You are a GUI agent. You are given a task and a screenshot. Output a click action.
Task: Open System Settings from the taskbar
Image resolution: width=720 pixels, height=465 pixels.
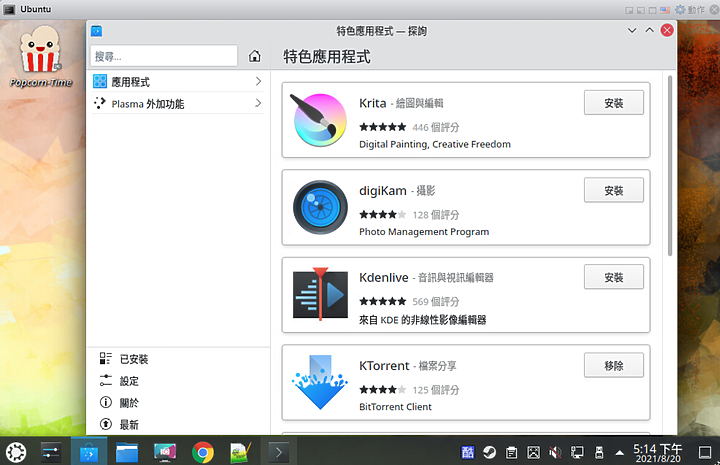(51, 453)
